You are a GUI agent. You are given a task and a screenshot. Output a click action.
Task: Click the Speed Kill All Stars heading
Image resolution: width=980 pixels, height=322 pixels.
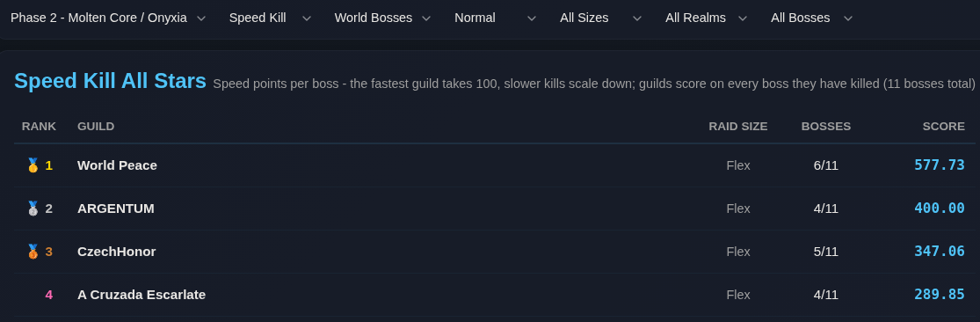pos(110,81)
